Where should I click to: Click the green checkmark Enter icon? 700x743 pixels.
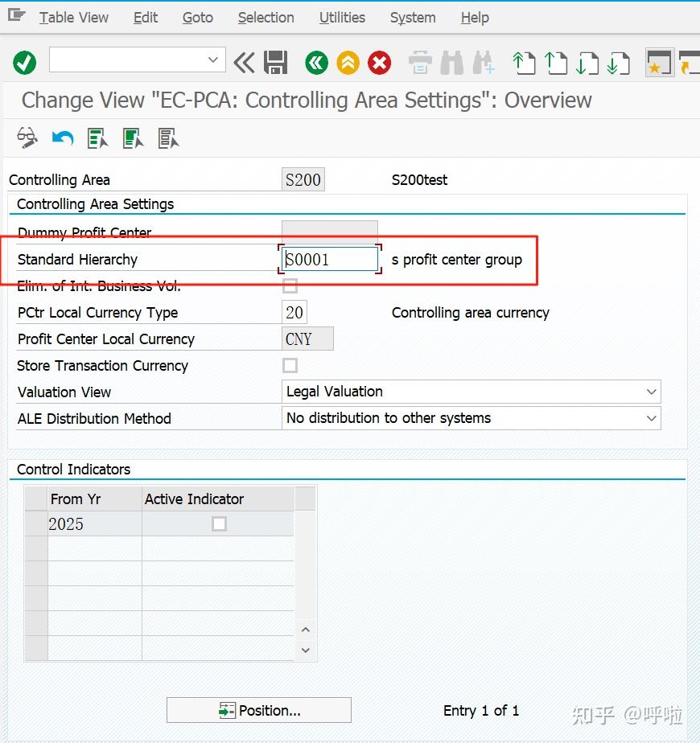25,63
